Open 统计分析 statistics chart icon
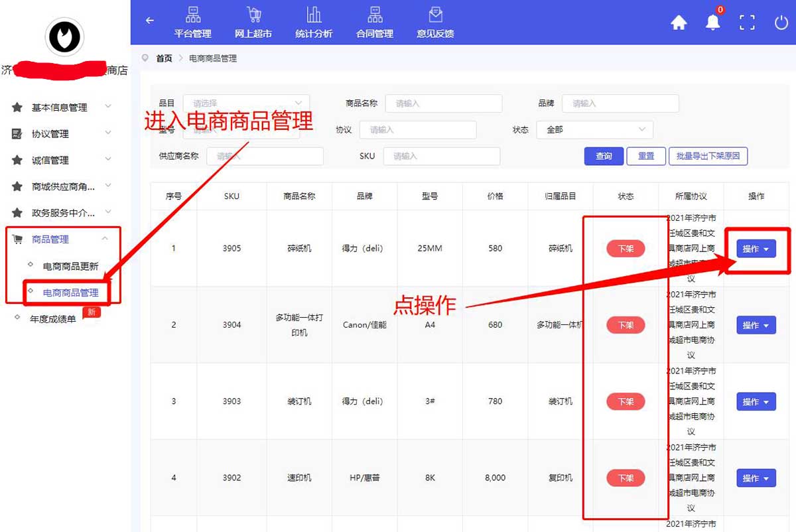 (x=314, y=23)
